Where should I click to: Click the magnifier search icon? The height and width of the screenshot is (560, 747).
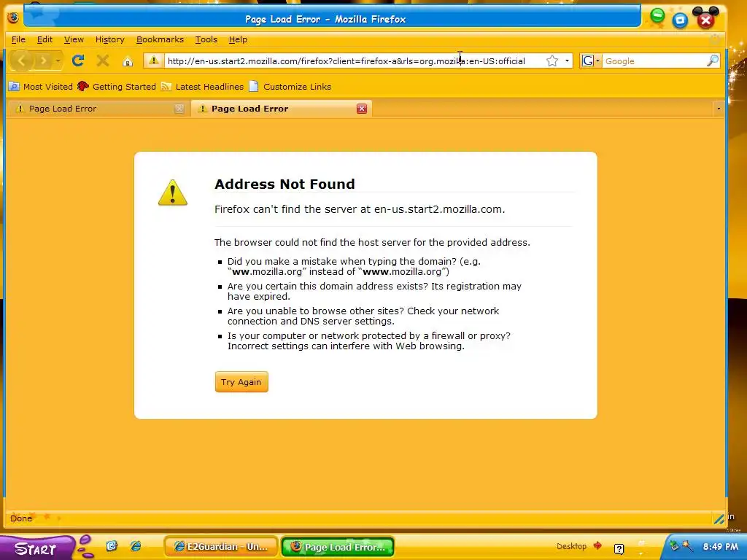(712, 61)
